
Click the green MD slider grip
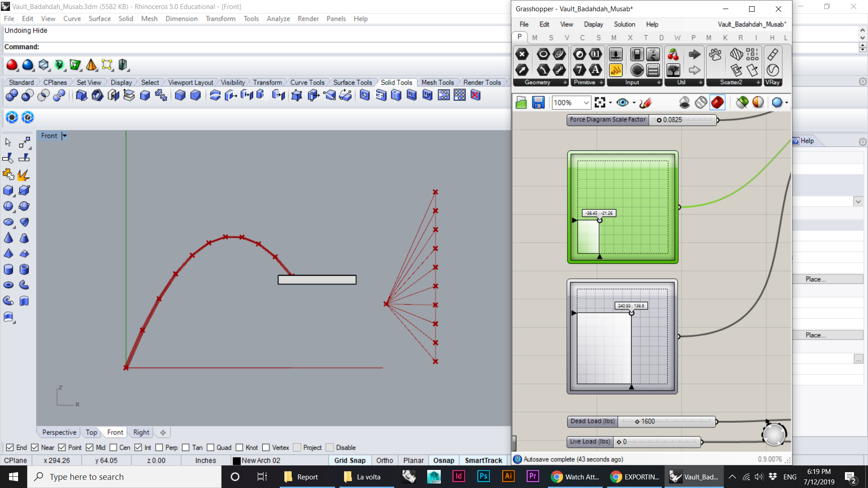pos(600,221)
